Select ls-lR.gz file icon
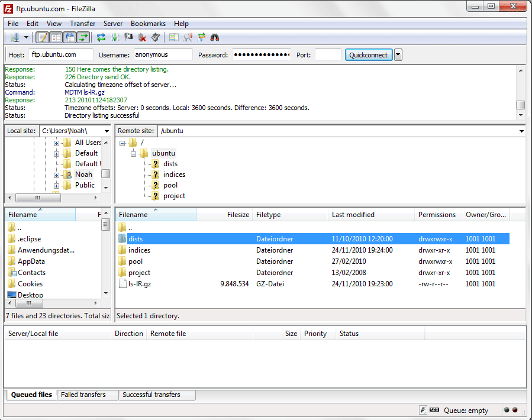Viewport: 532px width, 420px height. tap(122, 283)
